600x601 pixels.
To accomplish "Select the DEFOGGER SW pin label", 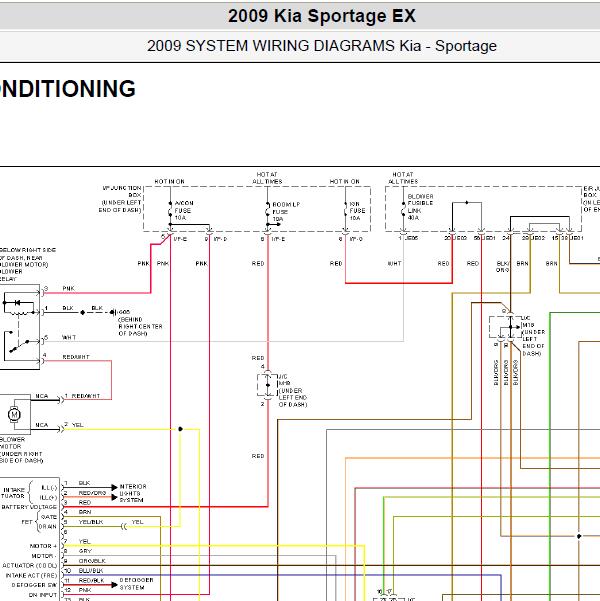I will pyautogui.click(x=34, y=585).
